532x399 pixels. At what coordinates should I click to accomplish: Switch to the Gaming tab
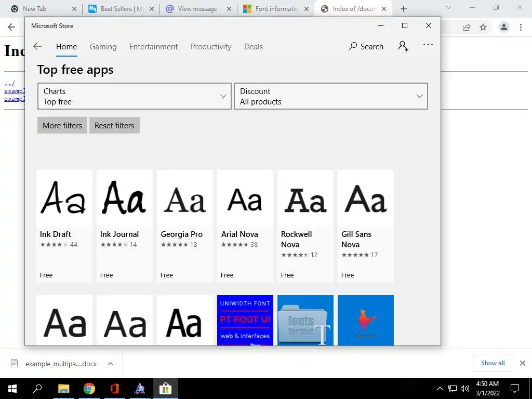103,46
